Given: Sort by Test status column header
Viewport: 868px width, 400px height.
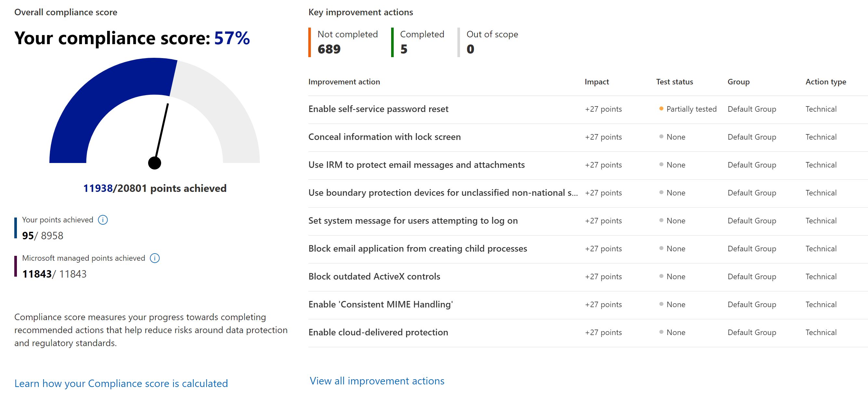Looking at the screenshot, I should click(674, 82).
